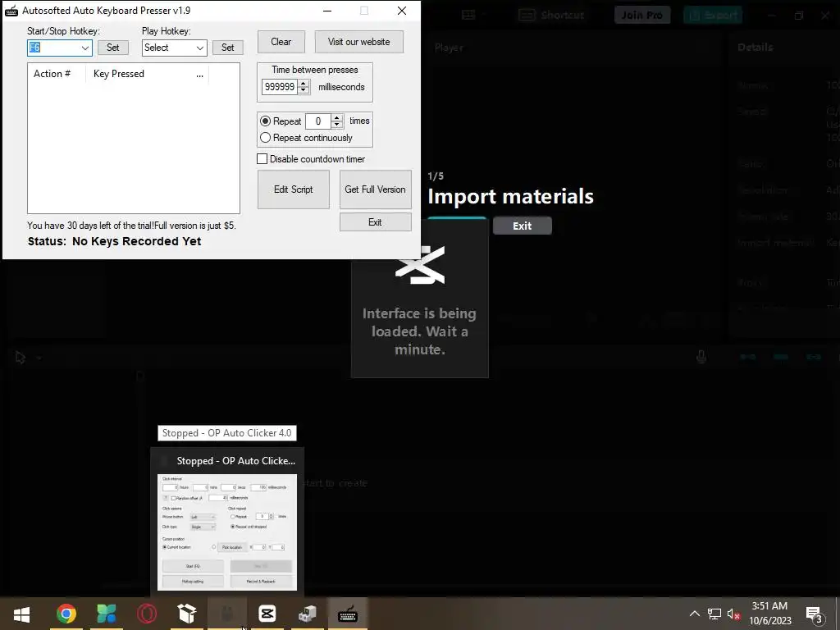Viewport: 840px width, 630px height.
Task: Click Exit in the CapCut Import materials tutorial
Action: 523,226
